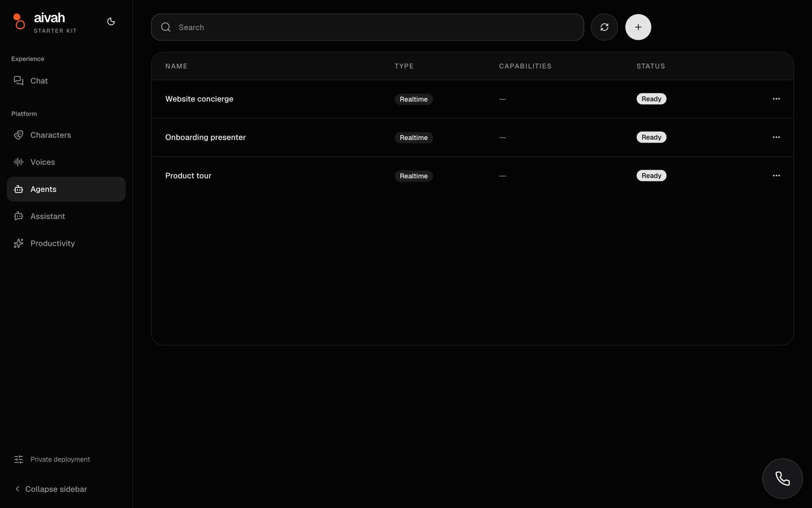The height and width of the screenshot is (508, 812).
Task: Click the Productivity sparkle icon
Action: [x=18, y=243]
